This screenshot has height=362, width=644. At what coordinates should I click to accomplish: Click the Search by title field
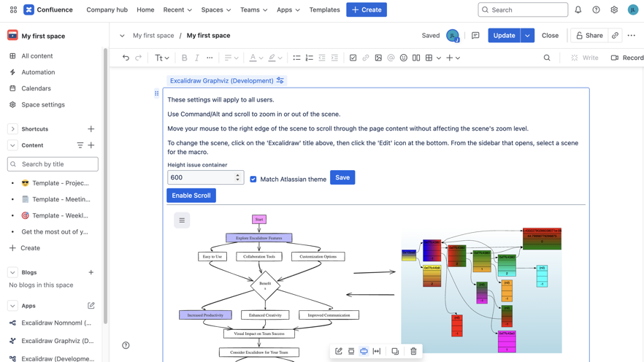pyautogui.click(x=53, y=164)
